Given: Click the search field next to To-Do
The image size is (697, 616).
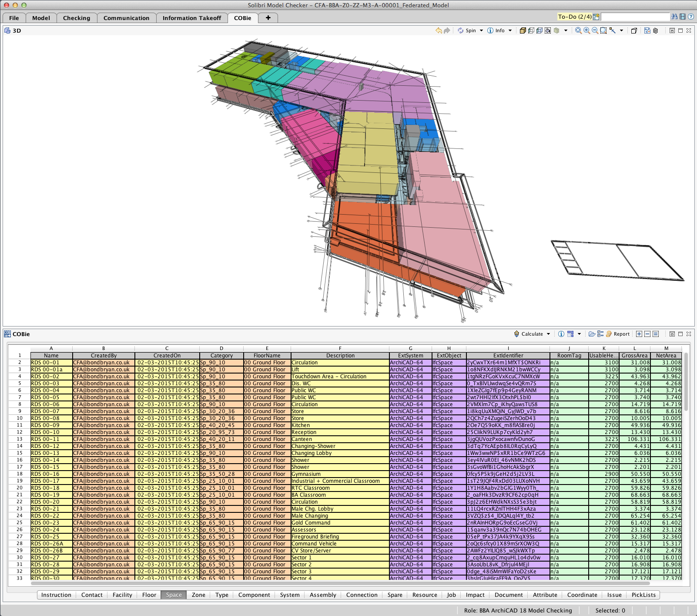Looking at the screenshot, I should coord(633,17).
